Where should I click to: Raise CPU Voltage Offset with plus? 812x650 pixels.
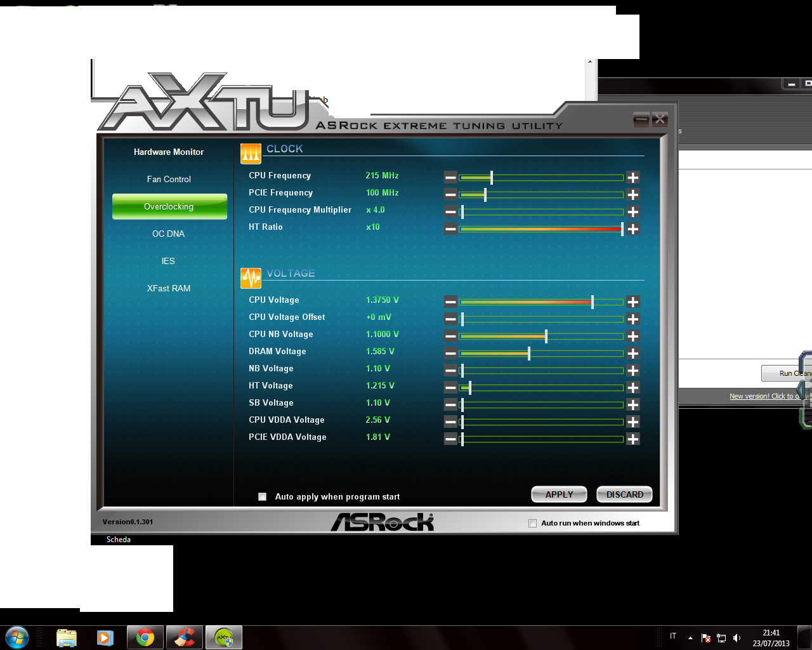[632, 319]
